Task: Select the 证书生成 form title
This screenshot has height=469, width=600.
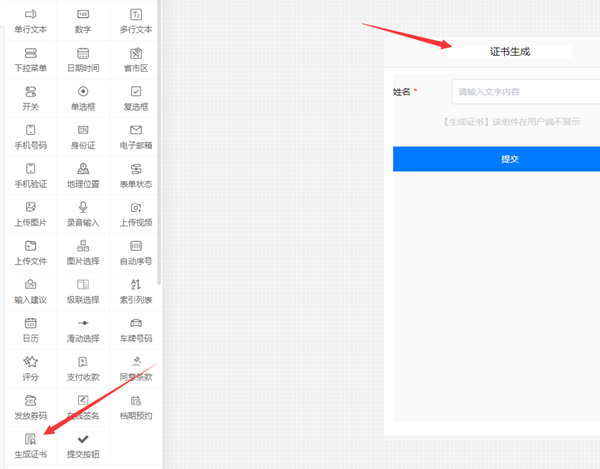Action: pyautogui.click(x=510, y=52)
